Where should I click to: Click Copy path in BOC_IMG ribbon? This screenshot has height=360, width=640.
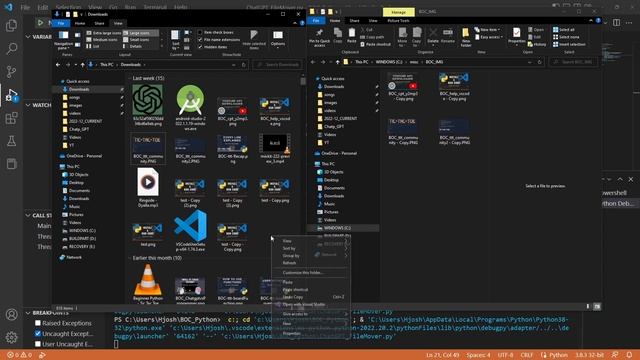(372, 37)
